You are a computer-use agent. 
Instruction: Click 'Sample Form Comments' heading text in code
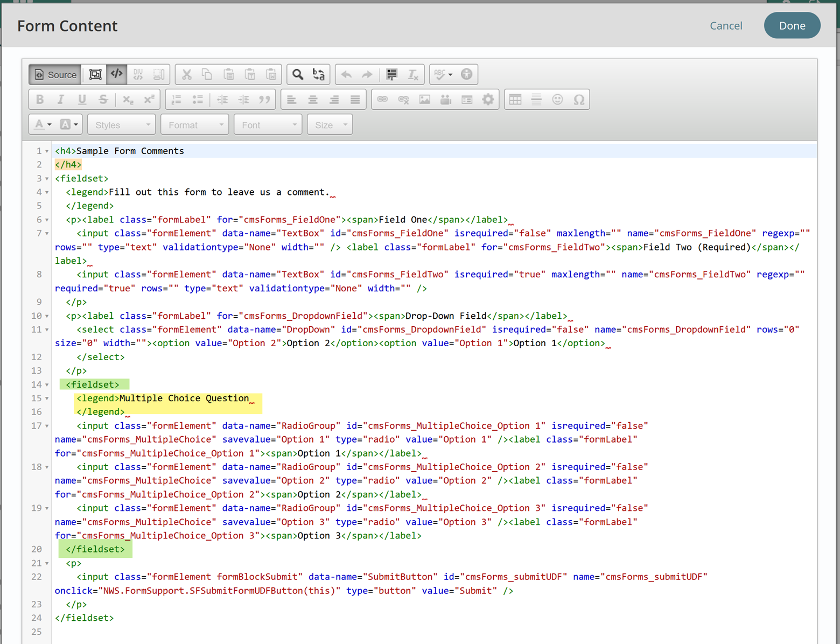point(130,151)
